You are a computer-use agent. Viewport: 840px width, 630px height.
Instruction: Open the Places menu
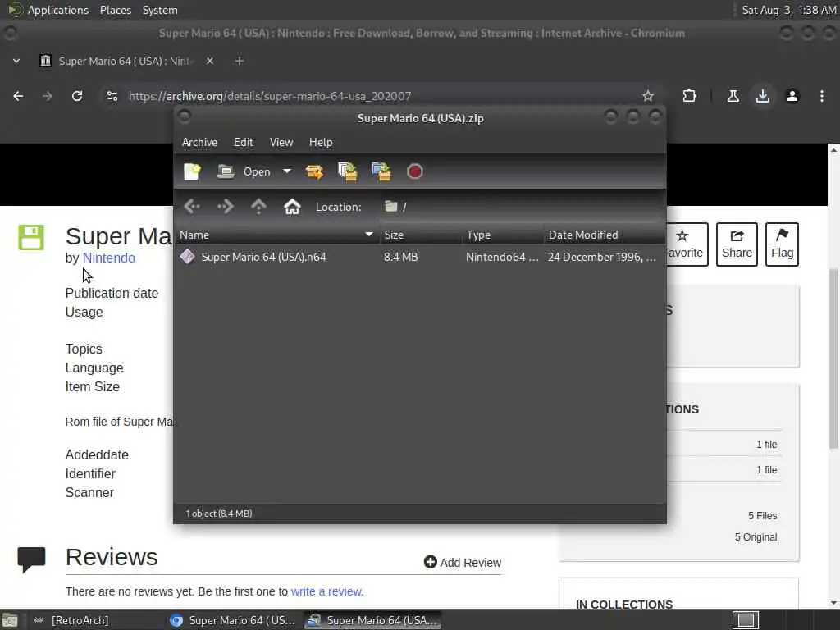tap(115, 10)
